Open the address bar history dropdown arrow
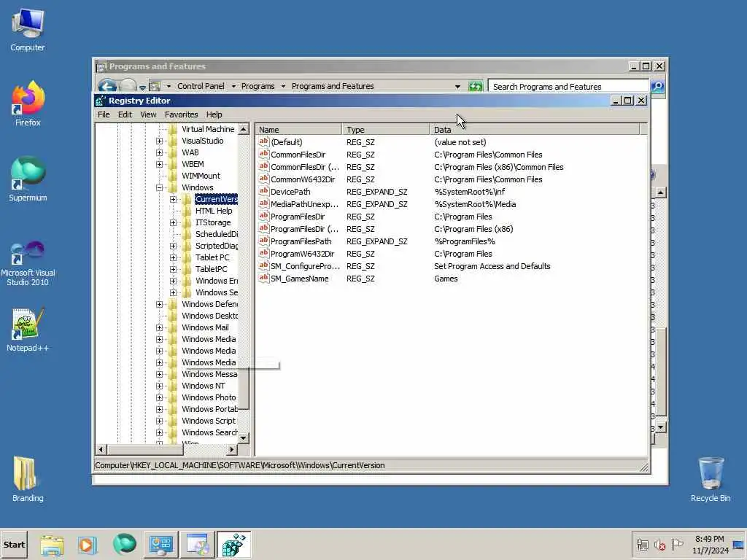 [457, 87]
